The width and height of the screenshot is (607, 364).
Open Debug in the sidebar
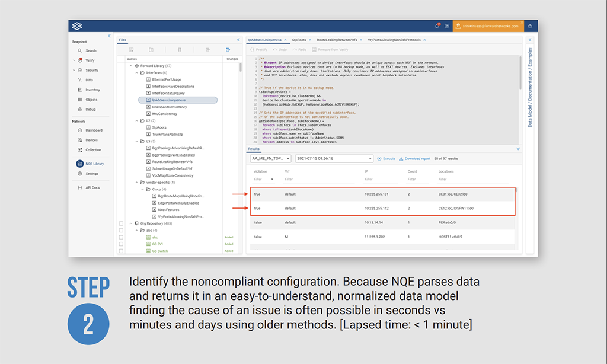pyautogui.click(x=87, y=110)
